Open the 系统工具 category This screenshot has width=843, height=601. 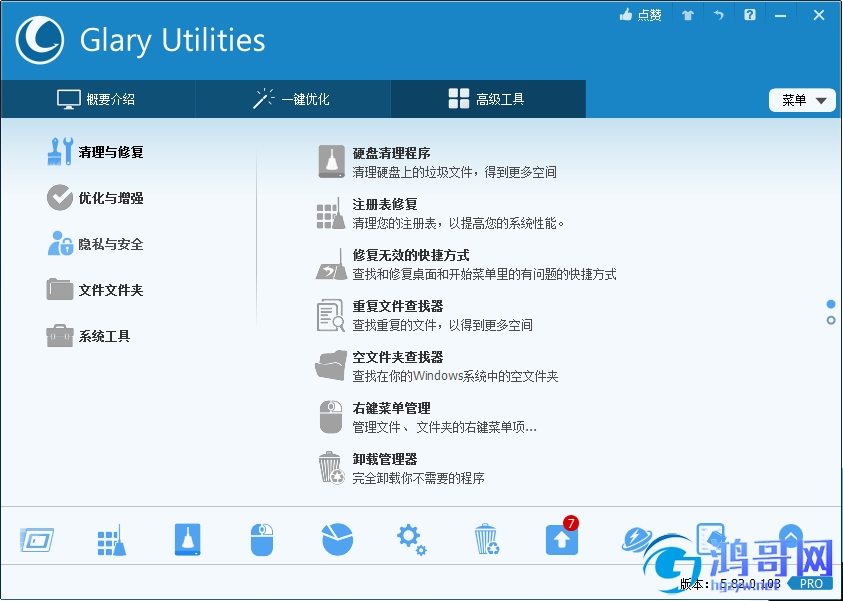pos(89,337)
